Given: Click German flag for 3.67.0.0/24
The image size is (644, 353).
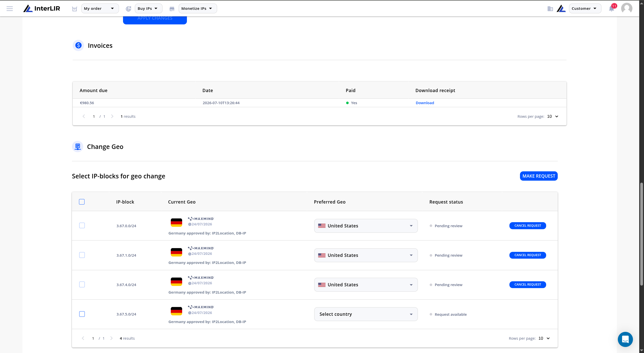Looking at the screenshot, I should [x=176, y=222].
